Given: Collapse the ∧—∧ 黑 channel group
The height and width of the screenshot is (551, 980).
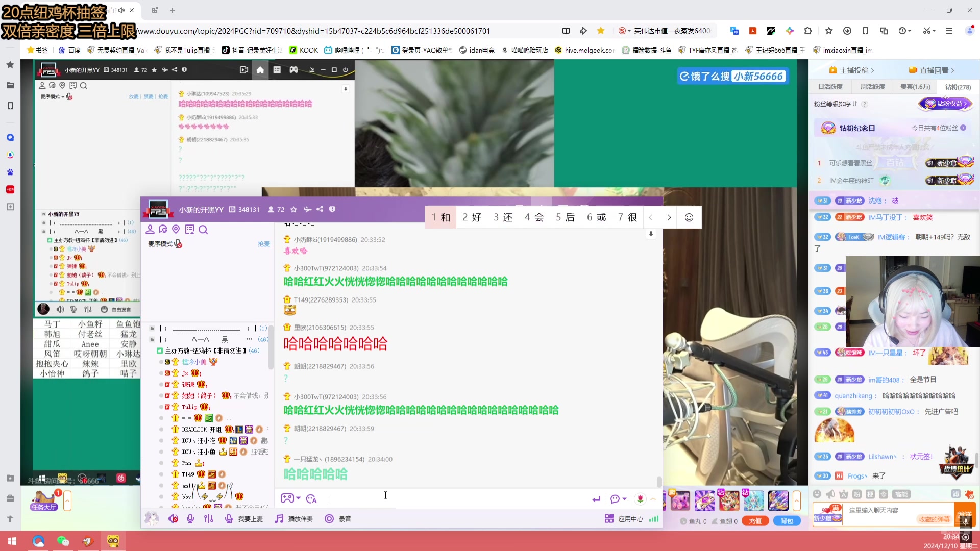Looking at the screenshot, I should click(152, 339).
